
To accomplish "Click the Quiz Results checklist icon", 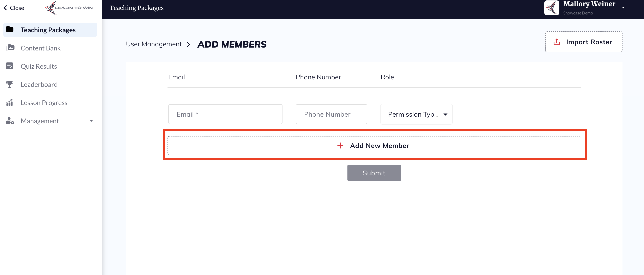I will [x=10, y=66].
